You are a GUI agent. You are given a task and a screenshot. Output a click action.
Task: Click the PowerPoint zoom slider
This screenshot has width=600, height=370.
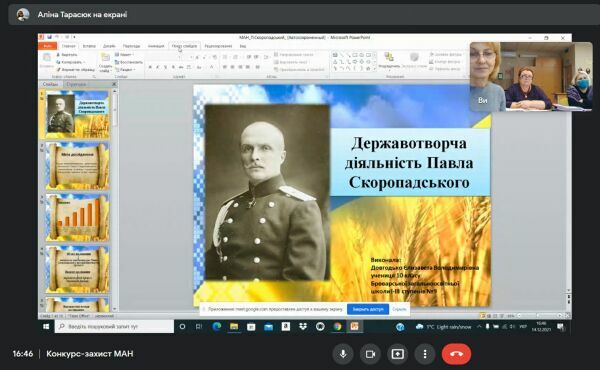pos(540,316)
